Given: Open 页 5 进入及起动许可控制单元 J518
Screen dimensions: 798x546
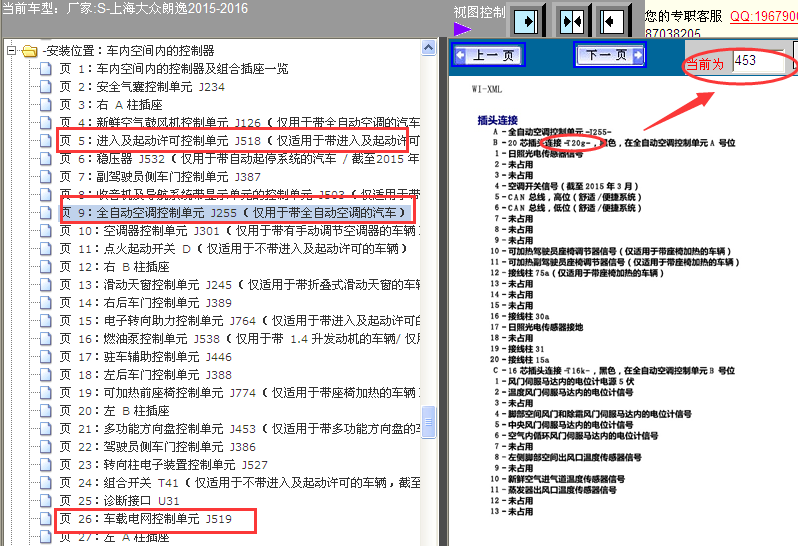Looking at the screenshot, I should pos(239,141).
